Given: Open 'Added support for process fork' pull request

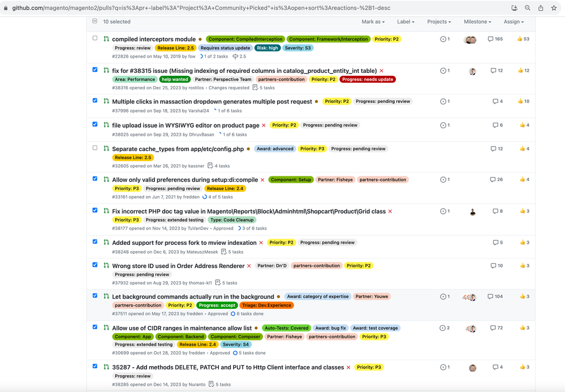Looking at the screenshot, I should click(184, 243).
